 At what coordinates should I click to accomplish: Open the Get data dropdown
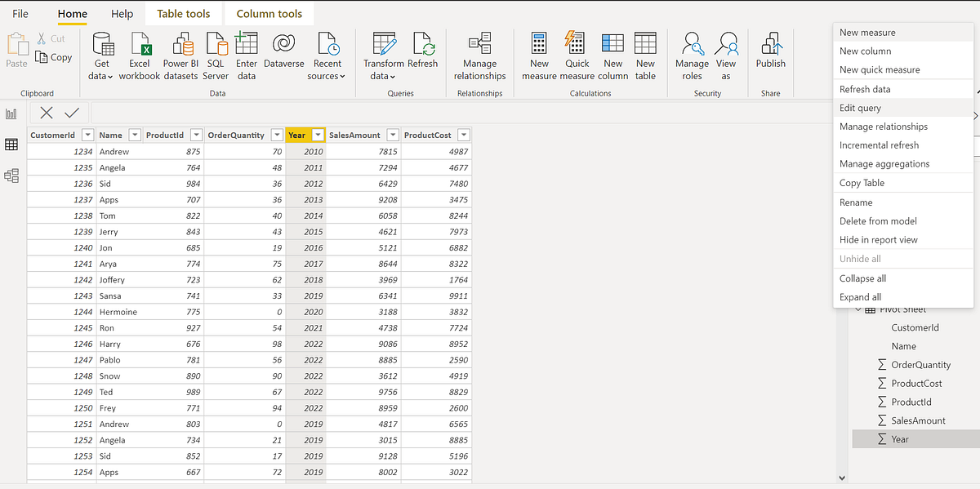(x=102, y=55)
